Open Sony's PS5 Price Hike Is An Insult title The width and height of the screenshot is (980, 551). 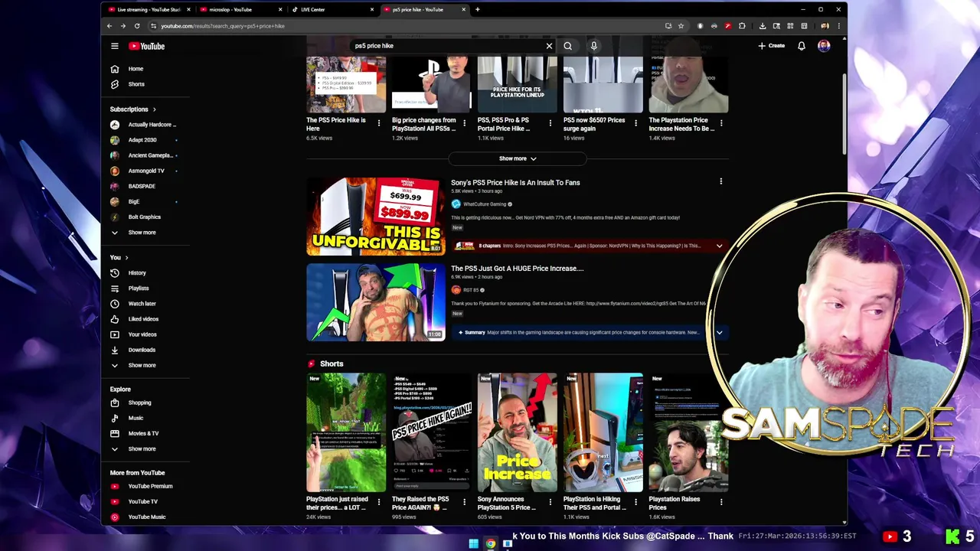(x=515, y=183)
